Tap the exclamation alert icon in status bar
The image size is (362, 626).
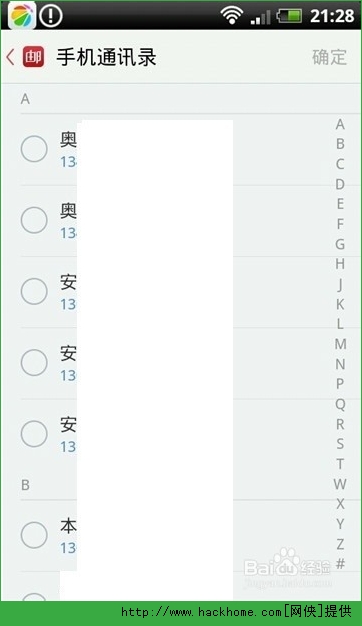tap(51, 15)
